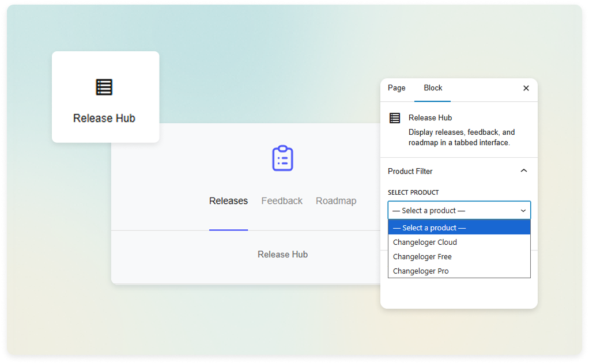Screen dimensions: 589x364
Task: View the Roadmap tab
Action: pyautogui.click(x=336, y=200)
